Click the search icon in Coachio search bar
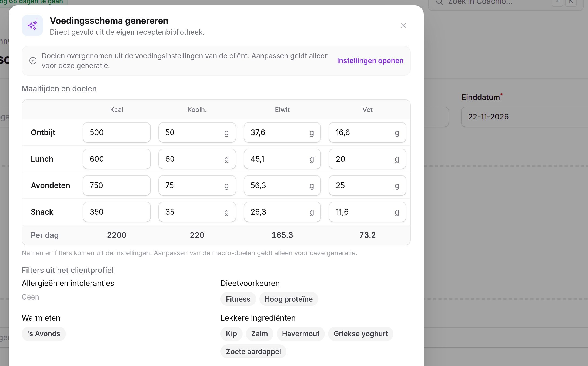 (439, 2)
